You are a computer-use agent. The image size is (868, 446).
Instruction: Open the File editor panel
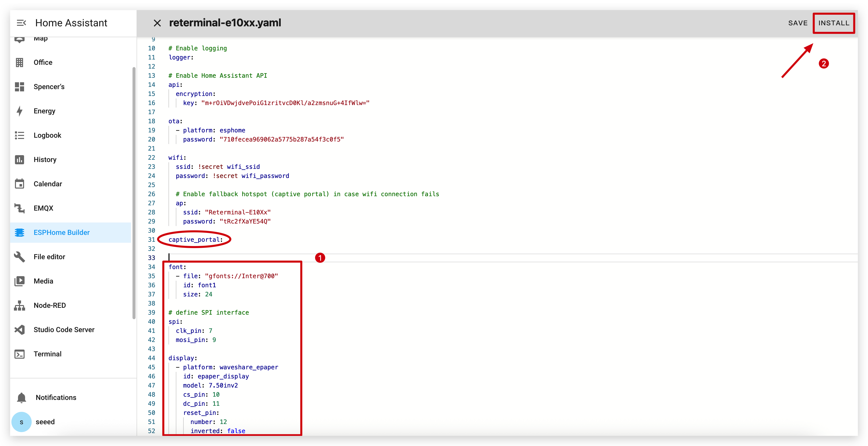pyautogui.click(x=70, y=257)
